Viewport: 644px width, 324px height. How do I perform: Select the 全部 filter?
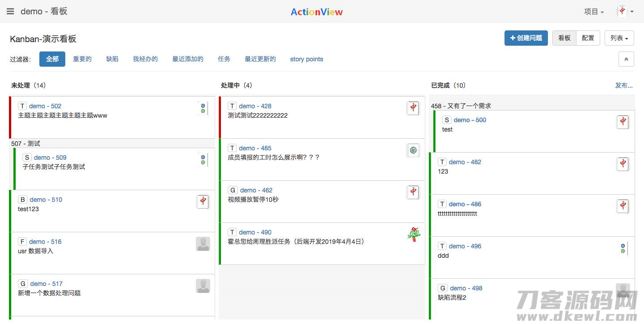[52, 59]
